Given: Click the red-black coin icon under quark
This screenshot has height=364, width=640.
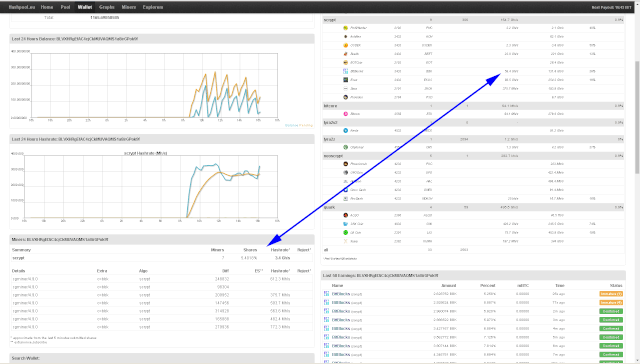Looking at the screenshot, I should [x=345, y=215].
